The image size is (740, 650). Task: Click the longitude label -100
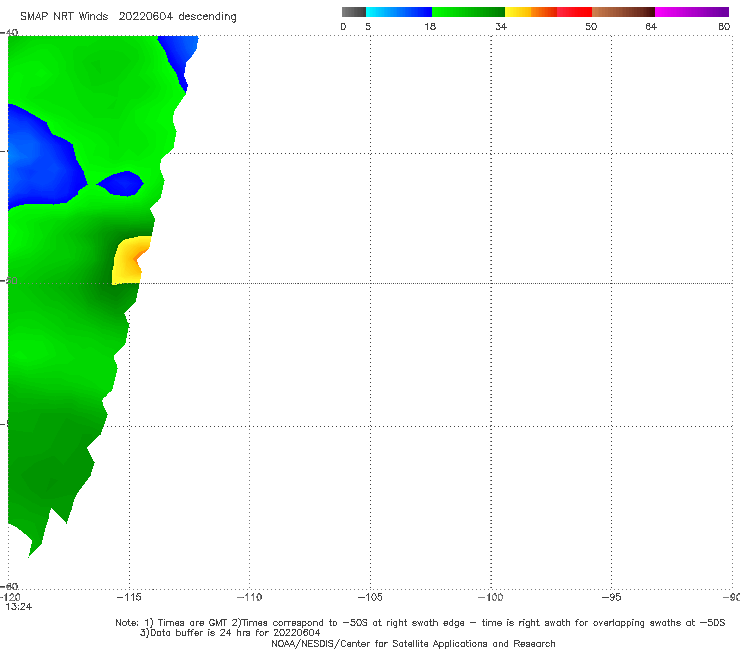(490, 597)
